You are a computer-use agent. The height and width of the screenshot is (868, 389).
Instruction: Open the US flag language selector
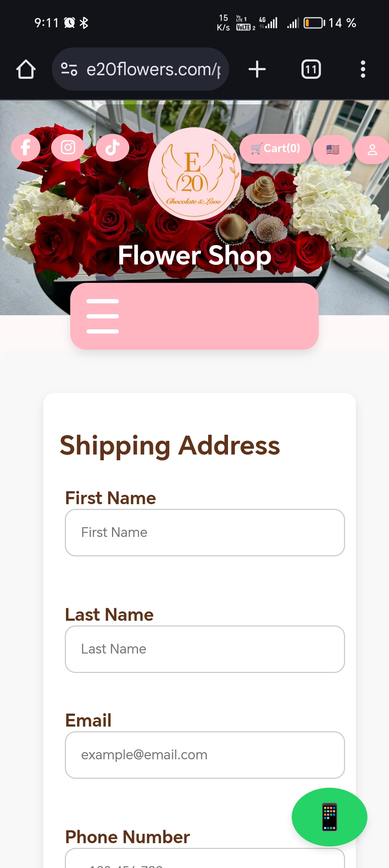click(x=332, y=150)
